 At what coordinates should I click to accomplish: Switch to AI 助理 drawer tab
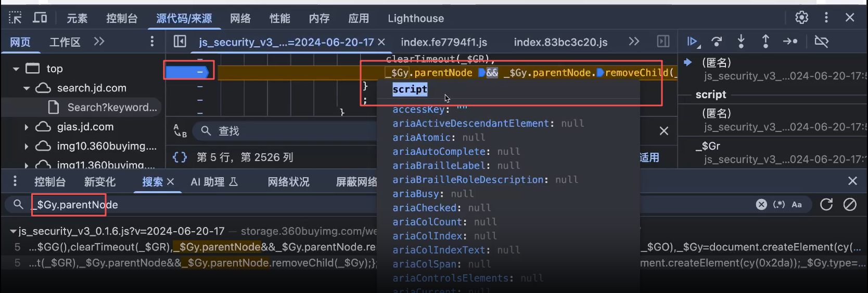coord(214,182)
